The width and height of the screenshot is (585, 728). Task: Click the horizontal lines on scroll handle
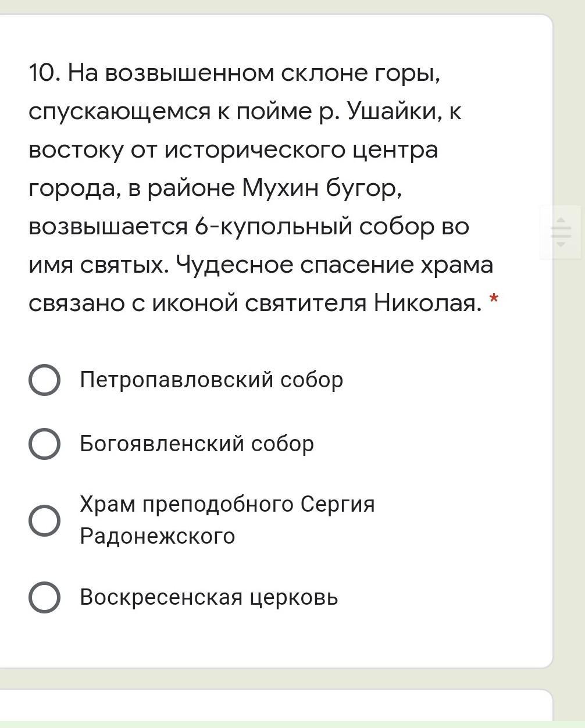[561, 232]
